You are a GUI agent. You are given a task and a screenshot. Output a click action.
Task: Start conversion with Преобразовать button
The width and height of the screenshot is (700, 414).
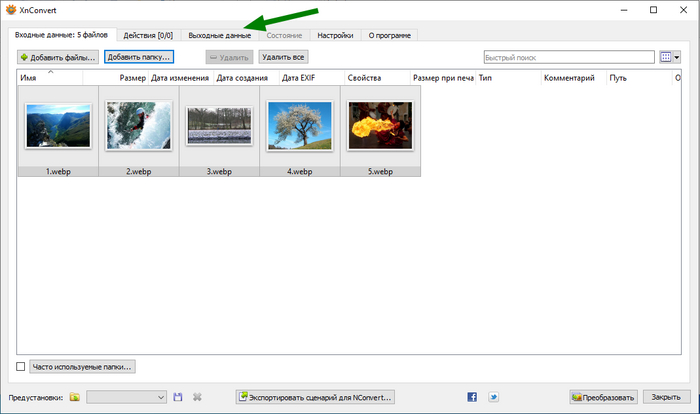pyautogui.click(x=604, y=397)
